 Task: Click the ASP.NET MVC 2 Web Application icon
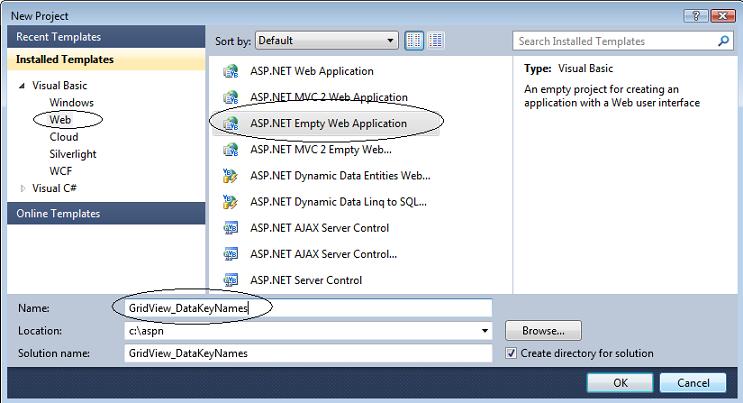pos(231,97)
